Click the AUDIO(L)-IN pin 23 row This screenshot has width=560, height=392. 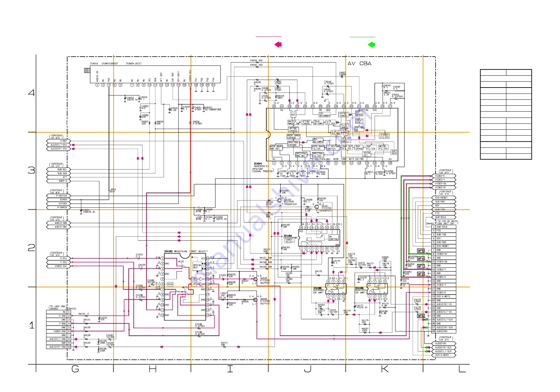[x=444, y=312]
